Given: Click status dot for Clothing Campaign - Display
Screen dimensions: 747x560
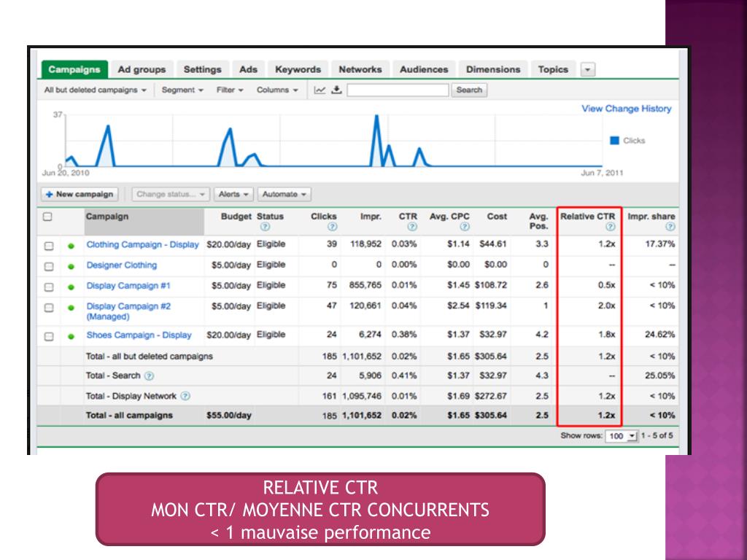Looking at the screenshot, I should (x=71, y=246).
